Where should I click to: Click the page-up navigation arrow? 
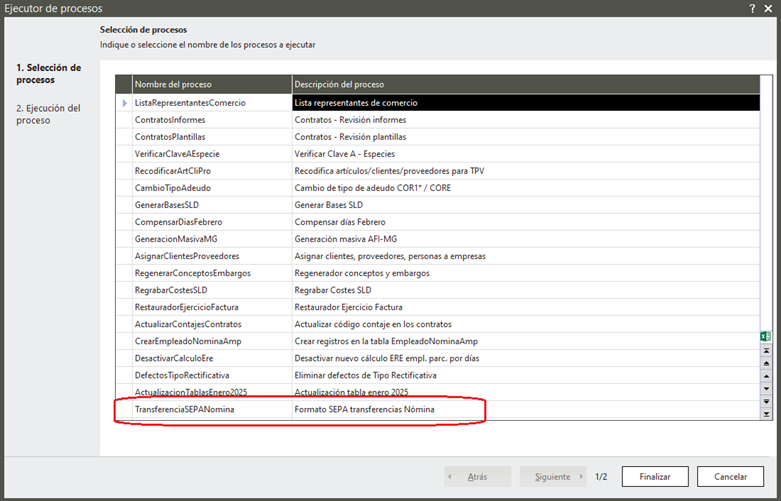pyautogui.click(x=766, y=364)
